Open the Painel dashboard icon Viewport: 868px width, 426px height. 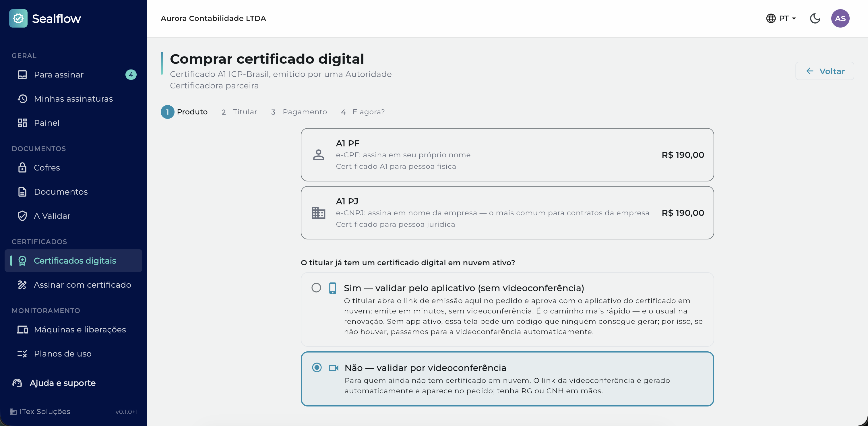(22, 123)
